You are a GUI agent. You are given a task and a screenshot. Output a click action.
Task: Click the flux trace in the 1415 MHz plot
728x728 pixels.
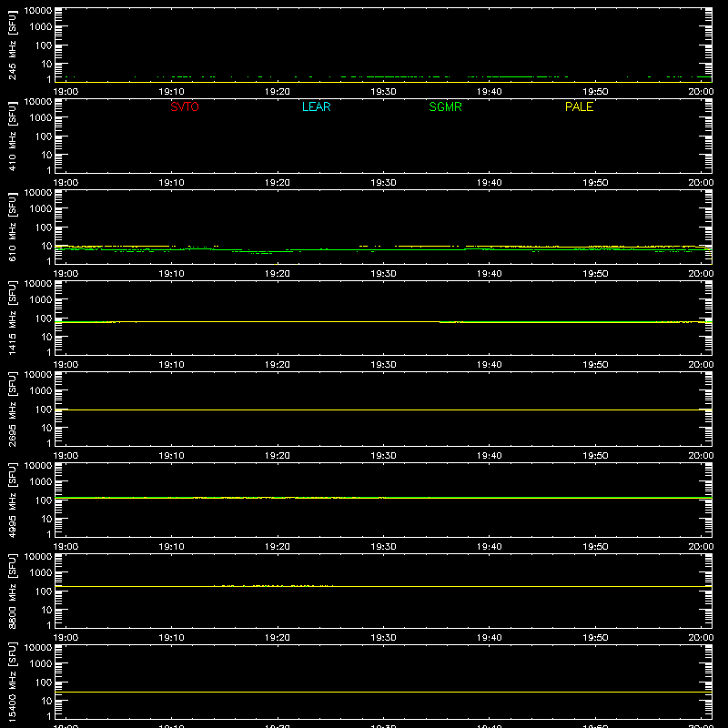coord(383,321)
